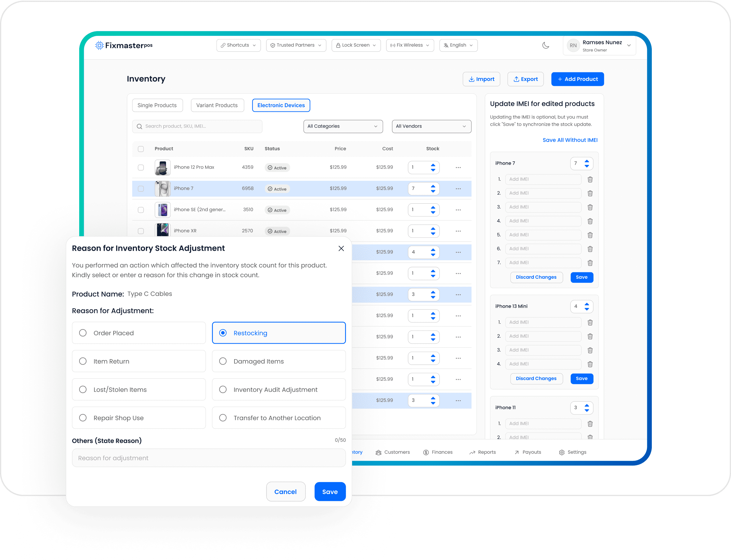The image size is (731, 560).
Task: Open the English language dropdown
Action: (x=458, y=45)
